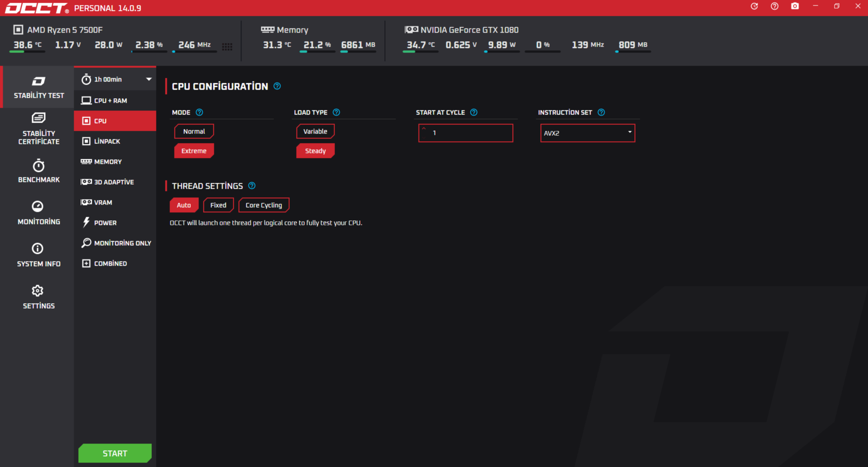
Task: Click the Memory module header icon
Action: pyautogui.click(x=268, y=29)
